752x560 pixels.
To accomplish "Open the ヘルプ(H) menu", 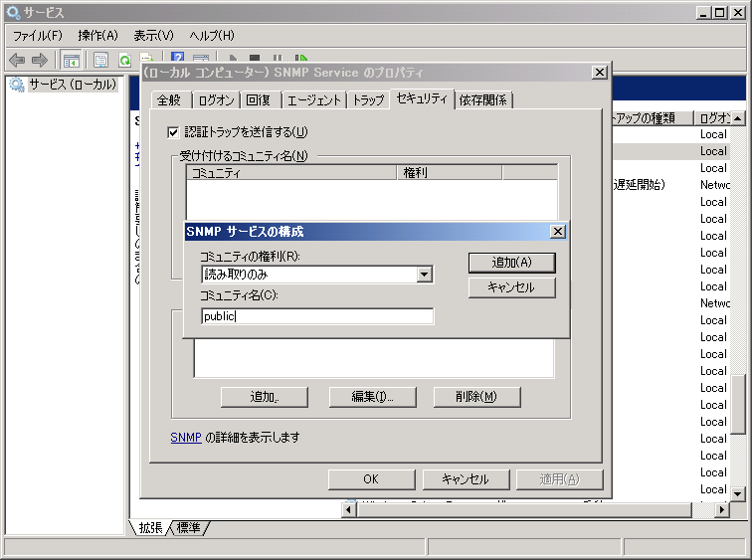I will pyautogui.click(x=212, y=36).
